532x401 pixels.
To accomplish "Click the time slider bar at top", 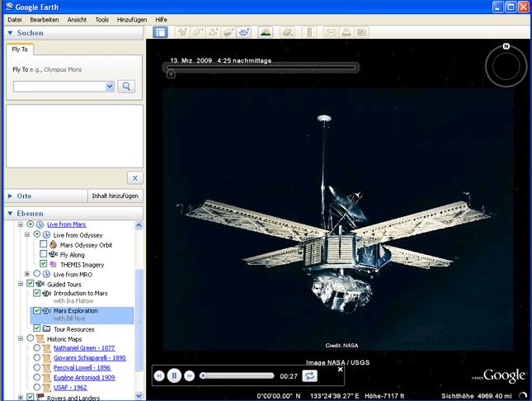I will point(261,68).
